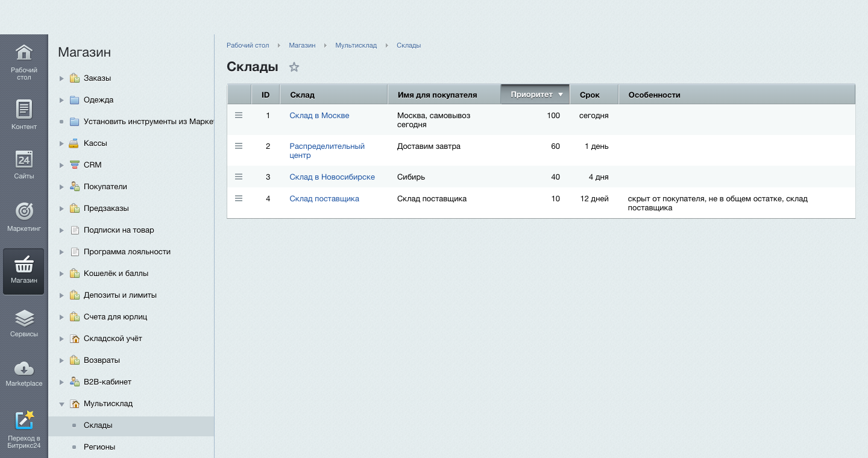Click the Кассы cash register icon

pos(74,143)
